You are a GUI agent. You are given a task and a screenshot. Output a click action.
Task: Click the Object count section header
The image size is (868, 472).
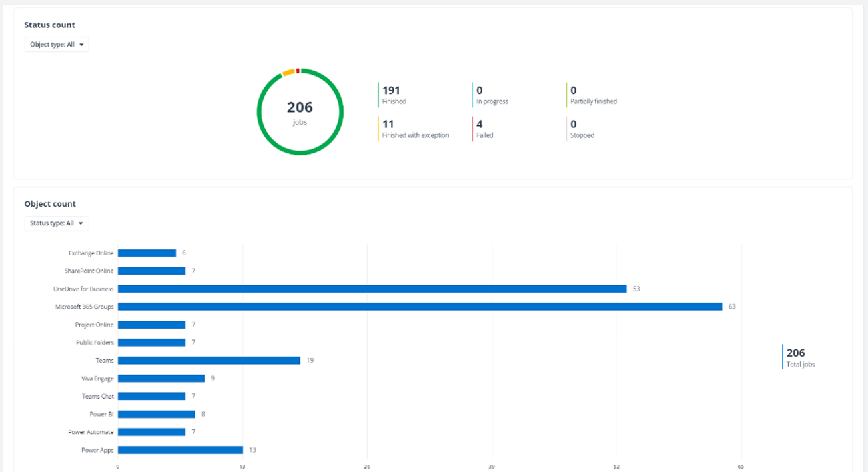coord(49,203)
